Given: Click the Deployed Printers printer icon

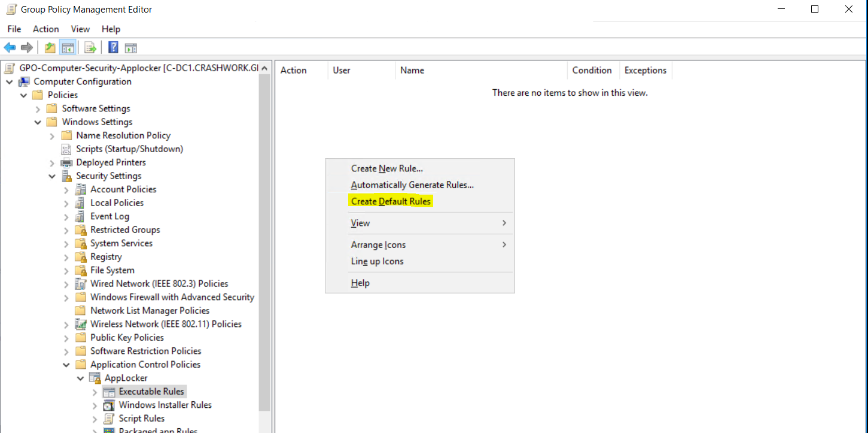Looking at the screenshot, I should [66, 162].
